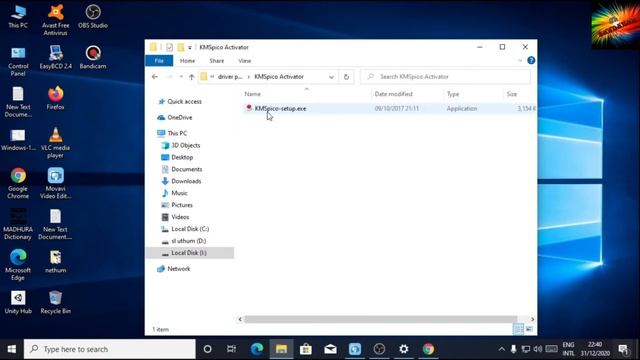This screenshot has height=360, width=640.
Task: Open VLC media player desktop icon
Action: click(x=56, y=142)
